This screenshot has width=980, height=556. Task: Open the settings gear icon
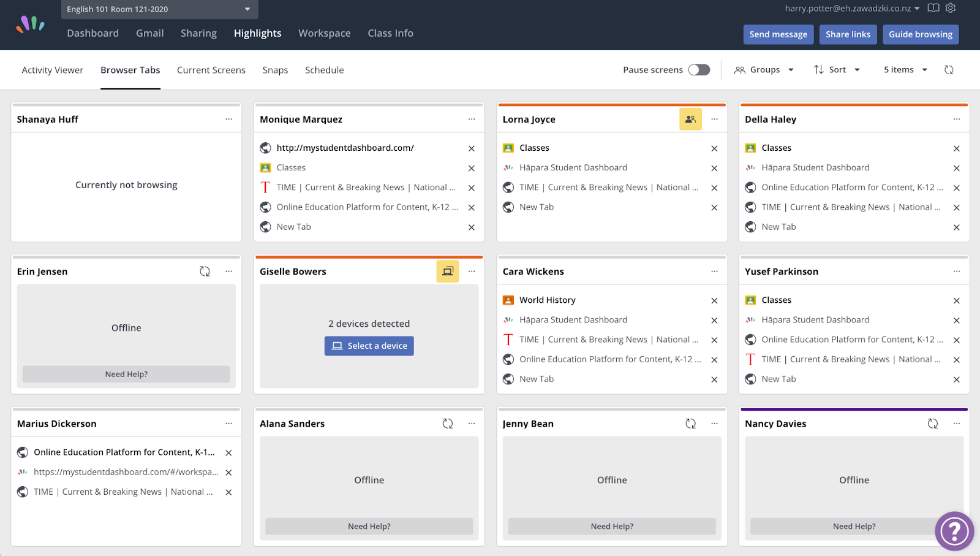tap(951, 8)
